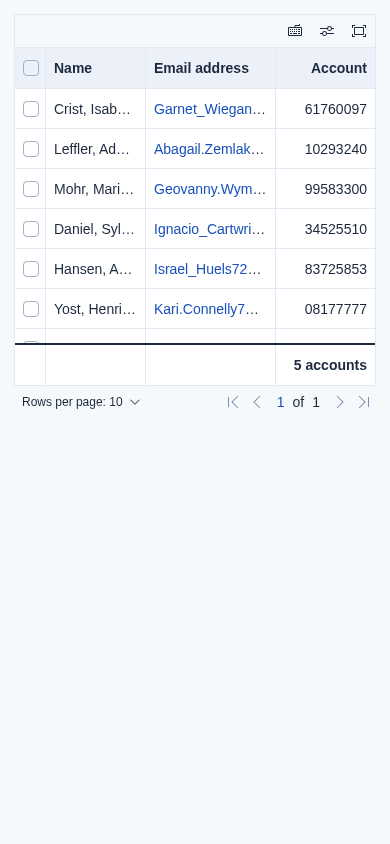Click the current page number 1

click(280, 402)
